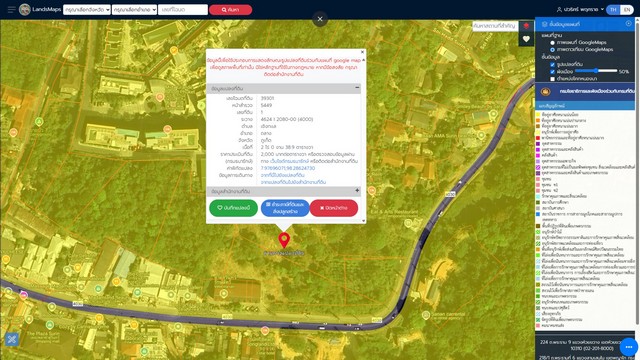Open the province selection dropdown
The width and height of the screenshot is (640, 360).
87,9
